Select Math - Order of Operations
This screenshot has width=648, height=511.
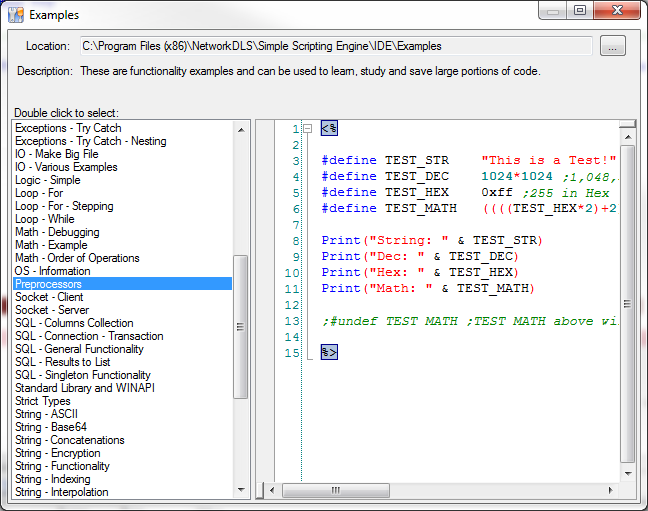(x=77, y=258)
